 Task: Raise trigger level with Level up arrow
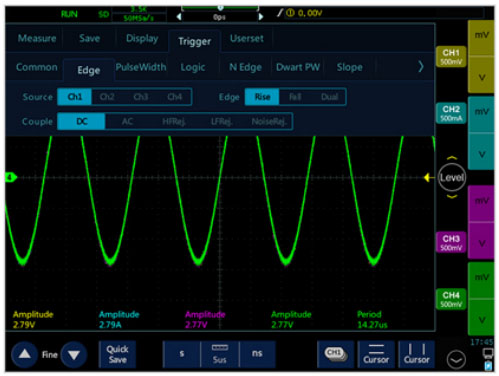pos(452,158)
